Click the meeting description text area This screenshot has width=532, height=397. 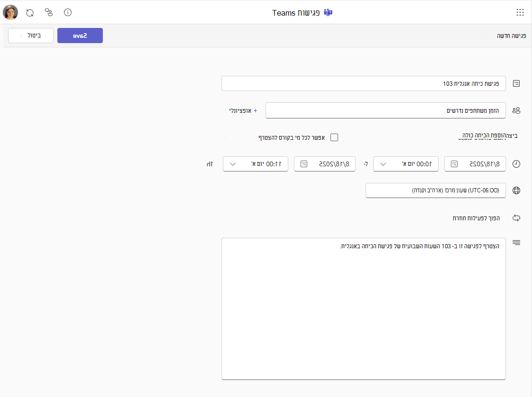[363, 309]
